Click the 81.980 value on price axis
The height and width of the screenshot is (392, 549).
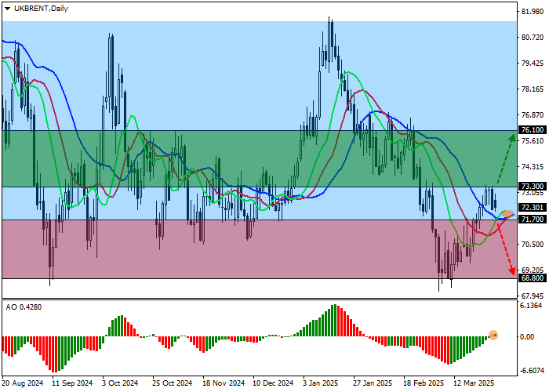(533, 12)
